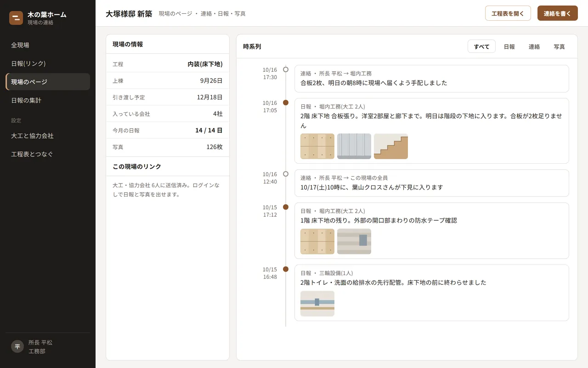Click the 10/16 17:30 timeline marker

(x=286, y=69)
